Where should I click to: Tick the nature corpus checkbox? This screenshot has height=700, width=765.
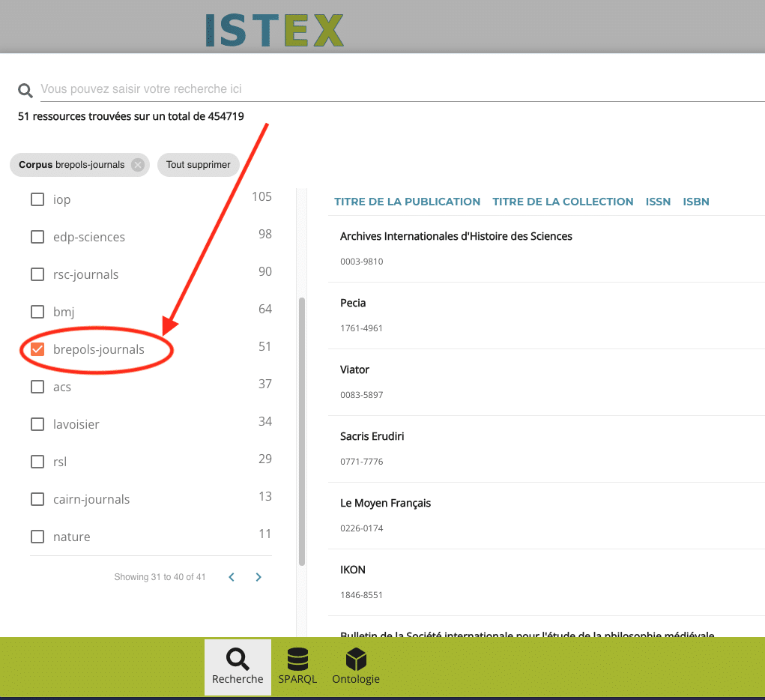[x=37, y=537]
